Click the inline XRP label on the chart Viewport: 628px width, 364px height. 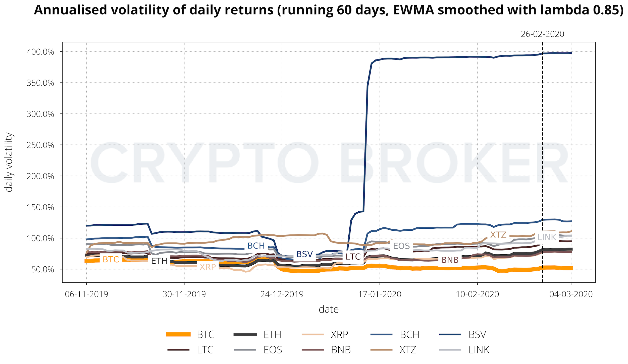pyautogui.click(x=208, y=267)
